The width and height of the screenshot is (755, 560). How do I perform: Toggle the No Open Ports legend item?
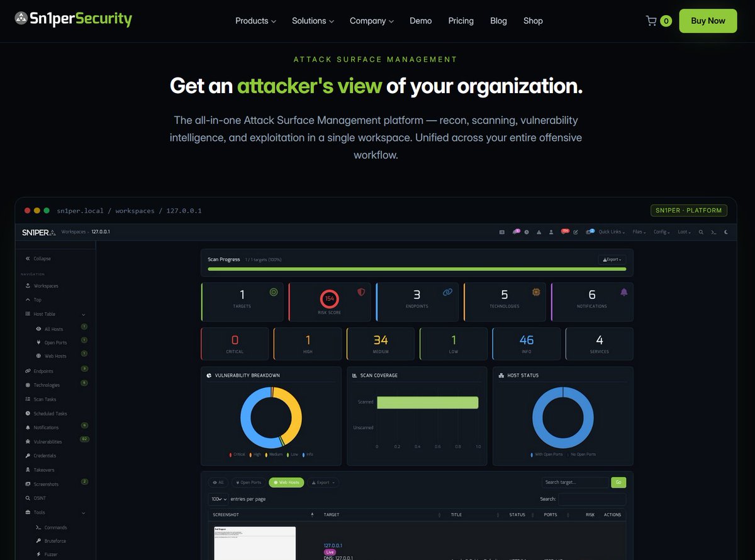click(x=581, y=454)
